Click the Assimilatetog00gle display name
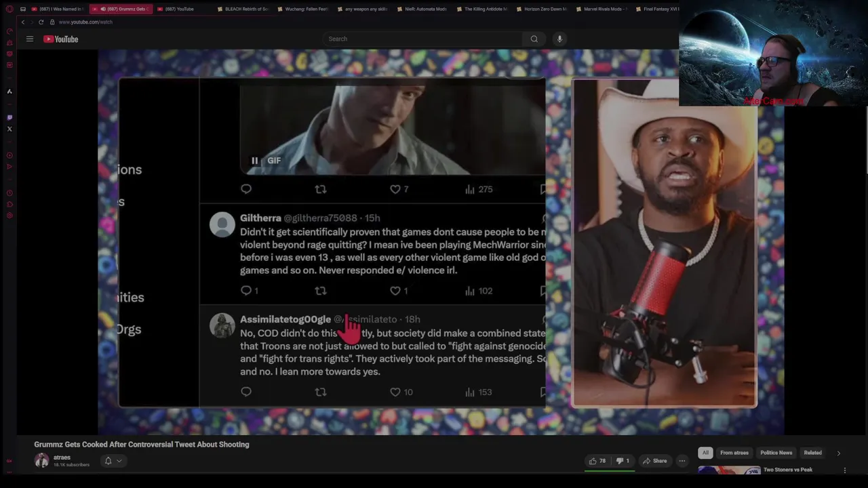The image size is (868, 488). 285,319
